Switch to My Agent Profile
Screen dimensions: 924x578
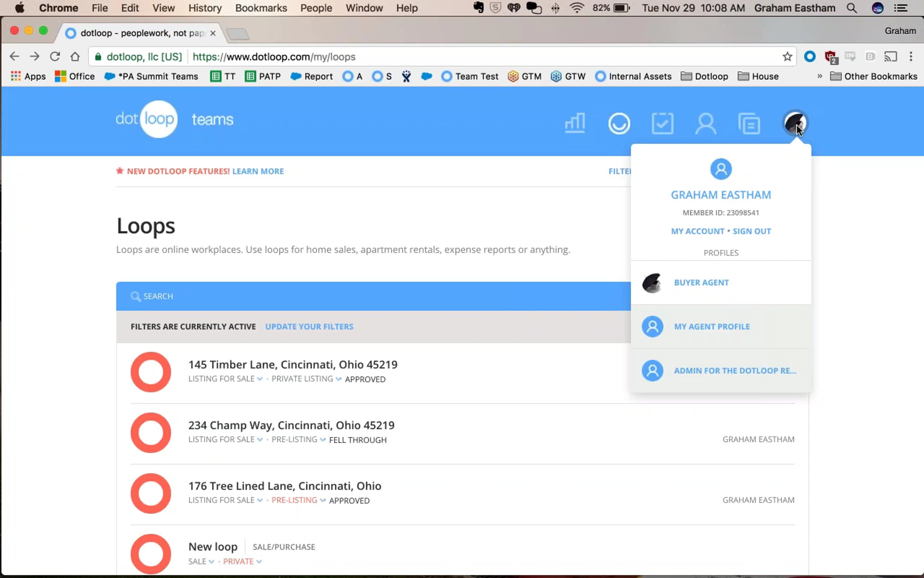point(711,326)
